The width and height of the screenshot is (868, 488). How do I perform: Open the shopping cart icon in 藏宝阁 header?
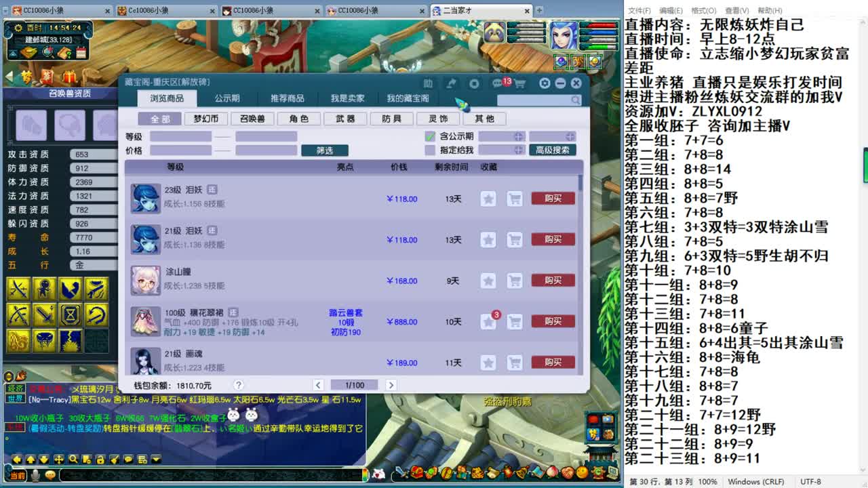tap(520, 83)
